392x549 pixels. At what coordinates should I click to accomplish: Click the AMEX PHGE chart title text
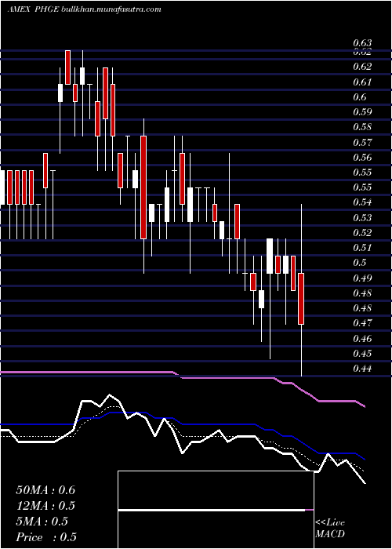(x=84, y=9)
